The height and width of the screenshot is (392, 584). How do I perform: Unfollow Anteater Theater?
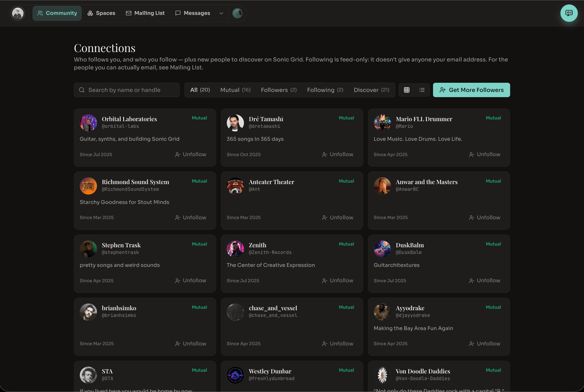[x=338, y=218]
